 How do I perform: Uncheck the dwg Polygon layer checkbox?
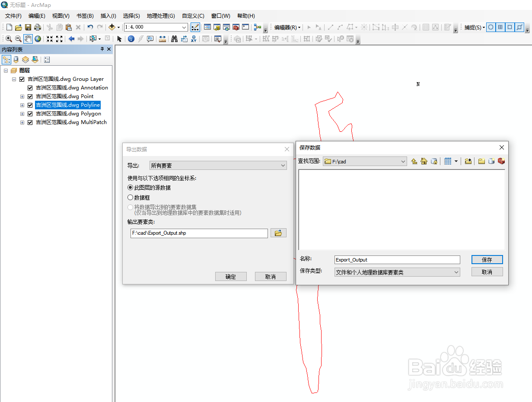click(x=30, y=114)
